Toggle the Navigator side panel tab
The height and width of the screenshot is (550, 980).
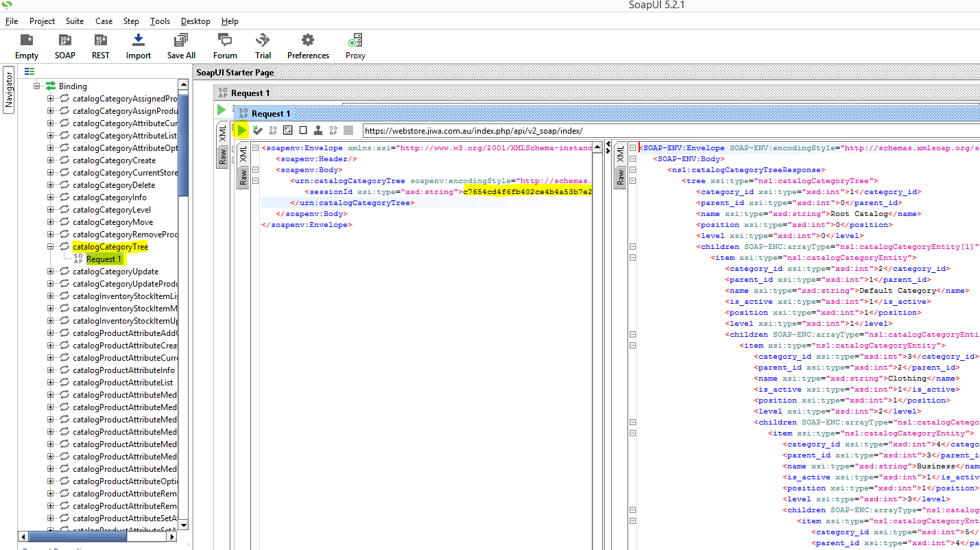click(9, 89)
